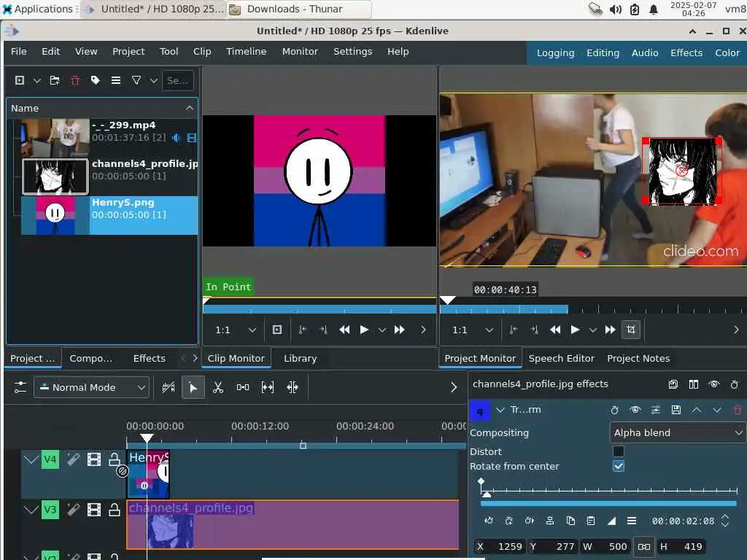Hide track V4 video with film icon
The width and height of the screenshot is (747, 560).
coord(94,459)
